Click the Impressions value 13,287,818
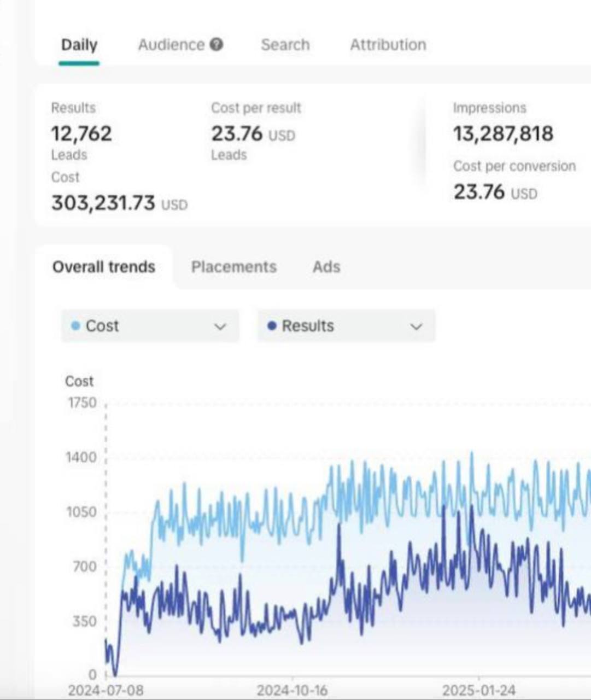The image size is (591, 700). pos(503,133)
